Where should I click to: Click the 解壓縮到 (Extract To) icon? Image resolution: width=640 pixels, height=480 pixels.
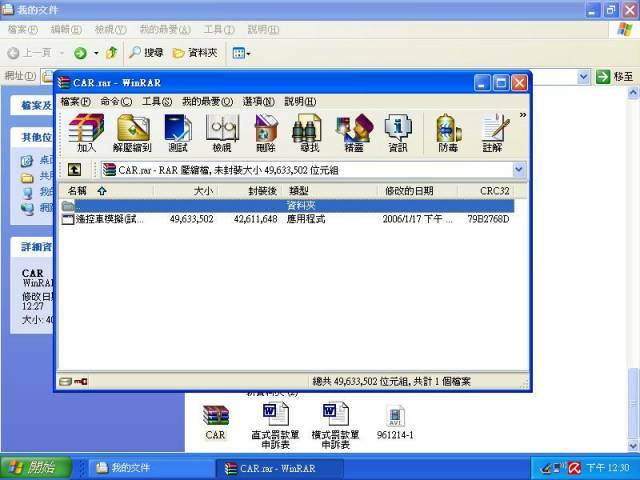click(x=132, y=133)
